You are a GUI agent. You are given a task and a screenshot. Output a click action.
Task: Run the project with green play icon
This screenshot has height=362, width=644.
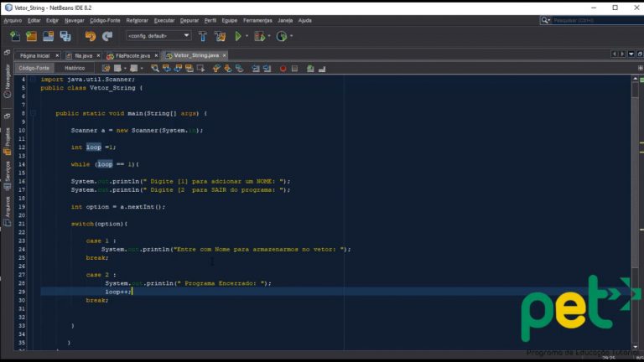[x=238, y=36]
